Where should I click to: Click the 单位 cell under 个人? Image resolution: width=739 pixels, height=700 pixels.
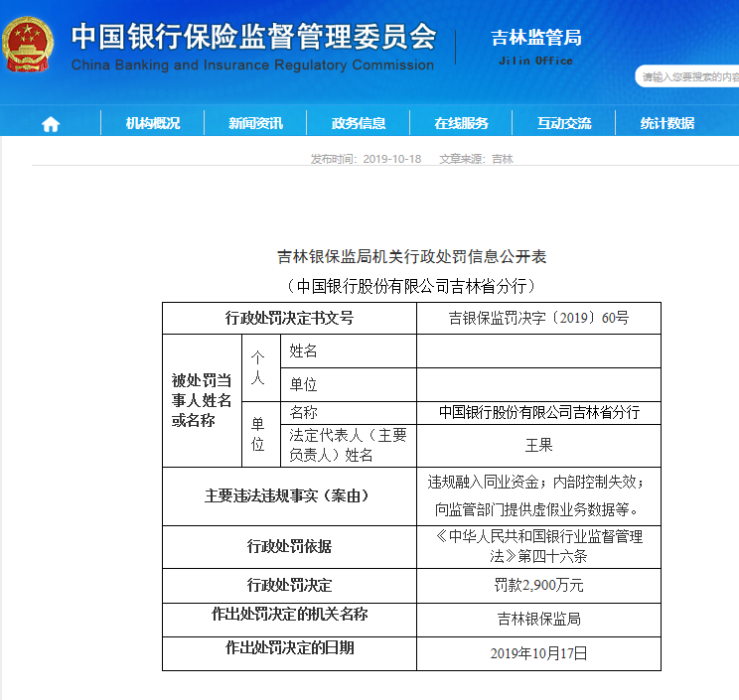coord(349,385)
